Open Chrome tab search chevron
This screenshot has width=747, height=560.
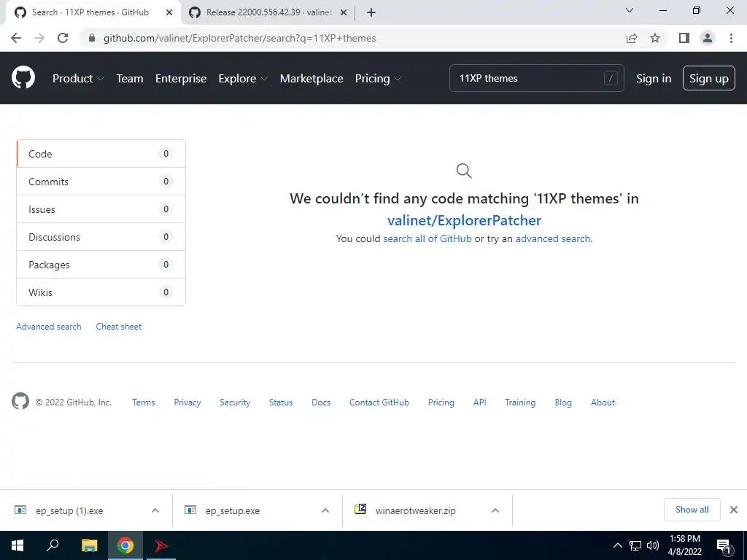(x=630, y=10)
